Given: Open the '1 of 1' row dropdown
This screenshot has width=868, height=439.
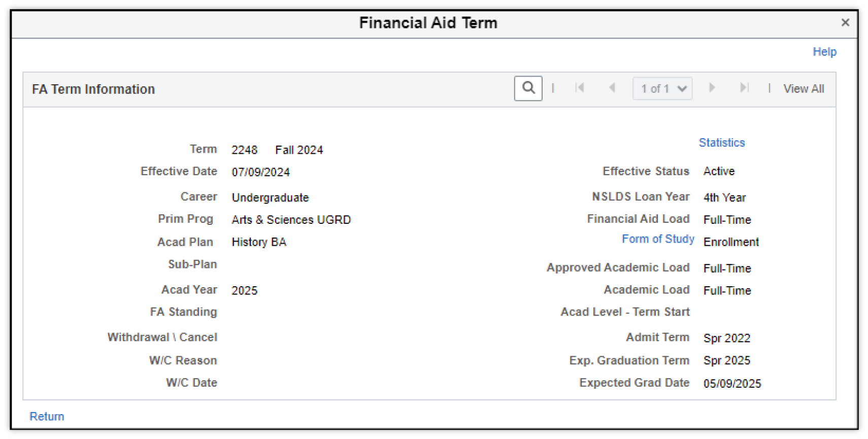Looking at the screenshot, I should (x=662, y=88).
